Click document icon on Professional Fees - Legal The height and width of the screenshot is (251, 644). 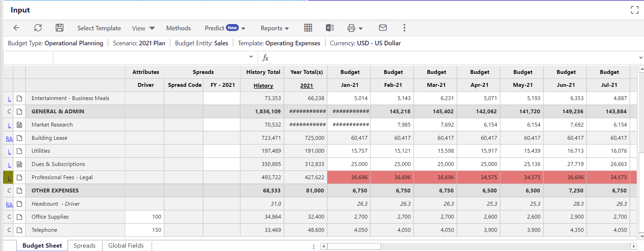[19, 177]
